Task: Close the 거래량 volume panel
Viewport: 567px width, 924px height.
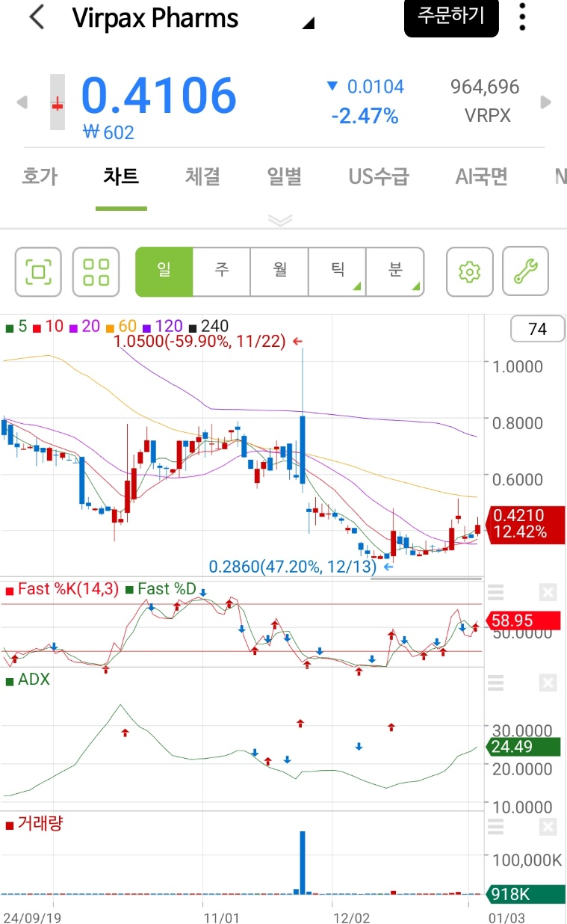Action: coord(548,827)
